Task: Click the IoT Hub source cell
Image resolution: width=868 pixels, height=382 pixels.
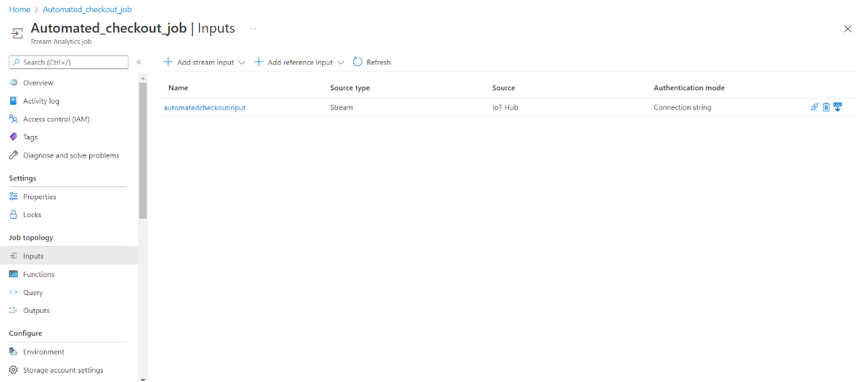Action: click(505, 107)
